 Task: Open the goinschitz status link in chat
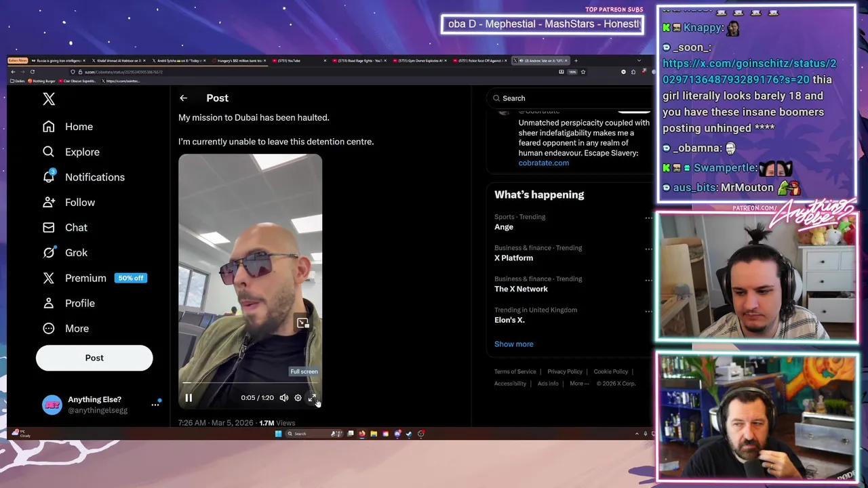click(749, 71)
